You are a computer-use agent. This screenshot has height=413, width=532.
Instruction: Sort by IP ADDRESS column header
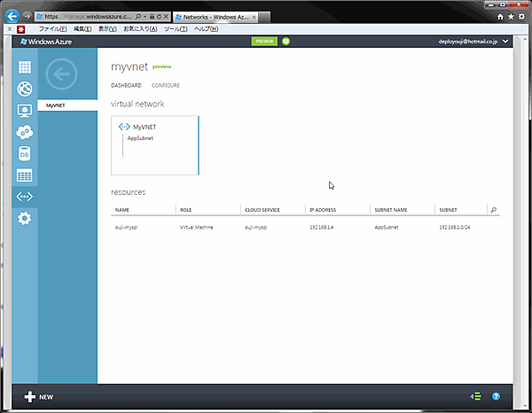pyautogui.click(x=323, y=210)
